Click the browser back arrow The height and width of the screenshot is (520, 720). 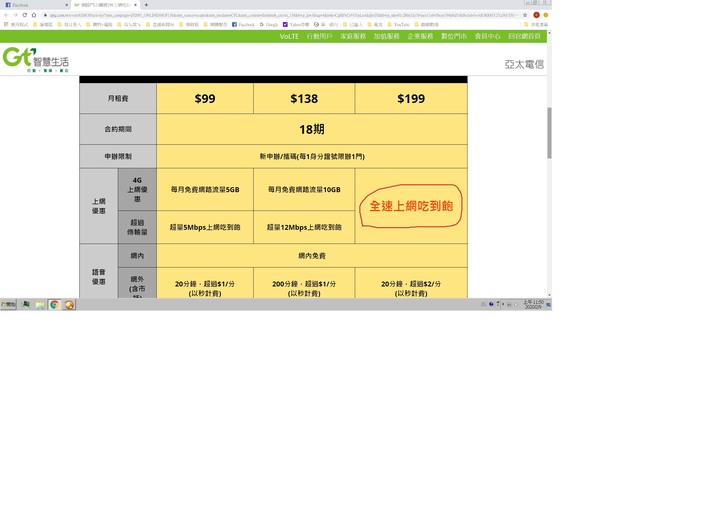tap(6, 15)
